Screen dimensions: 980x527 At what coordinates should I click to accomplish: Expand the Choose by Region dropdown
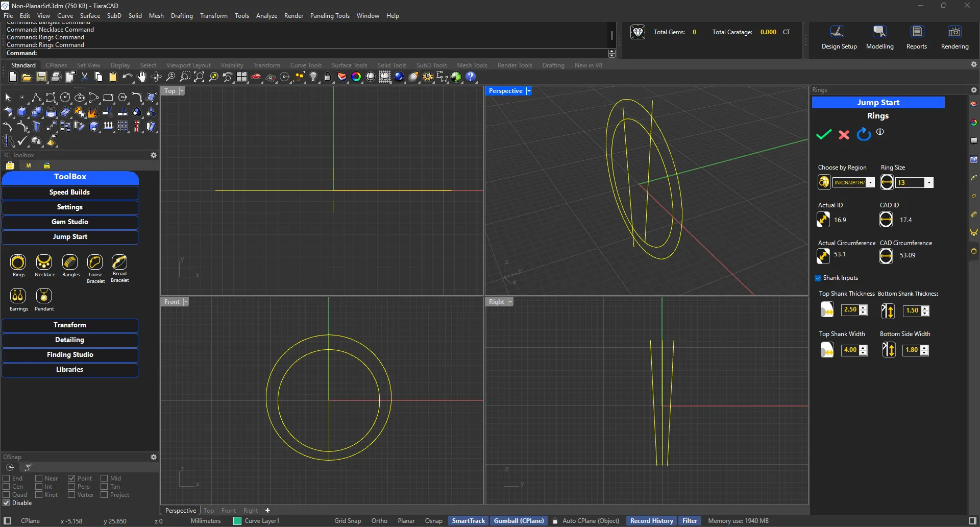click(871, 183)
